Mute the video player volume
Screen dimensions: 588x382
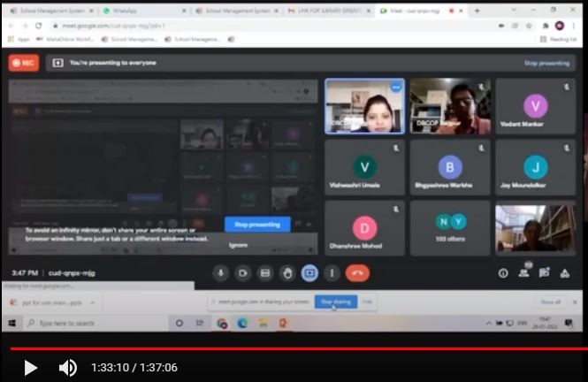coord(67,367)
